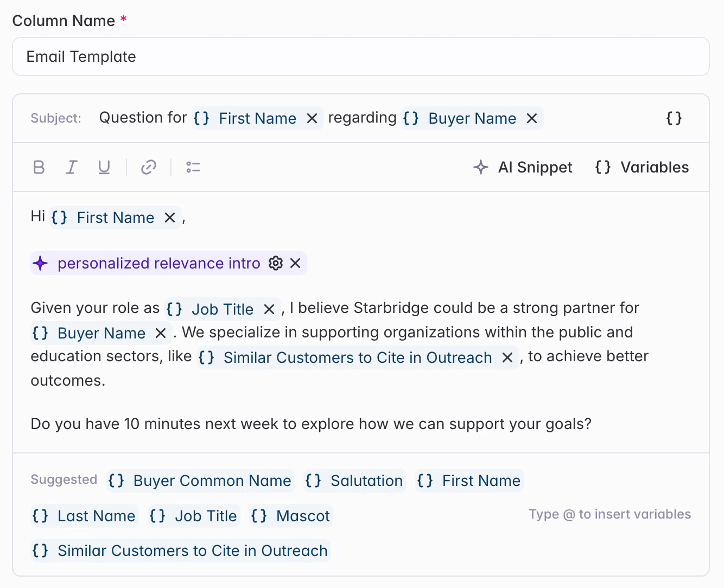724x588 pixels.
Task: Remove First Name variable from subject
Action: (312, 118)
